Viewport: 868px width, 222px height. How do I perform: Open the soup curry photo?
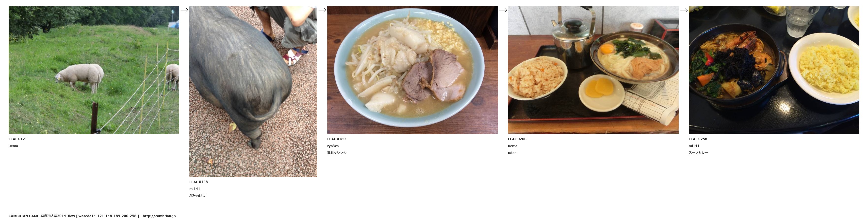(x=774, y=70)
